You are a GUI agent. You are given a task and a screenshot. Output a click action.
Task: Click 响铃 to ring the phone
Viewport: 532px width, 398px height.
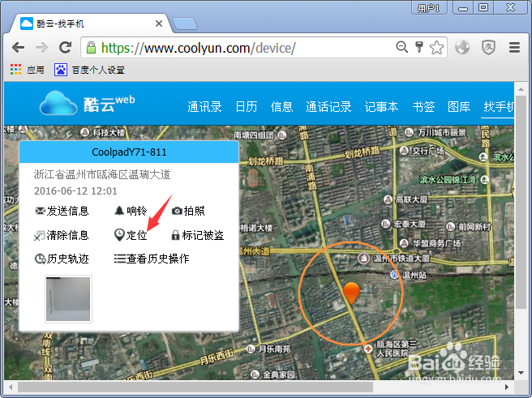coord(131,211)
